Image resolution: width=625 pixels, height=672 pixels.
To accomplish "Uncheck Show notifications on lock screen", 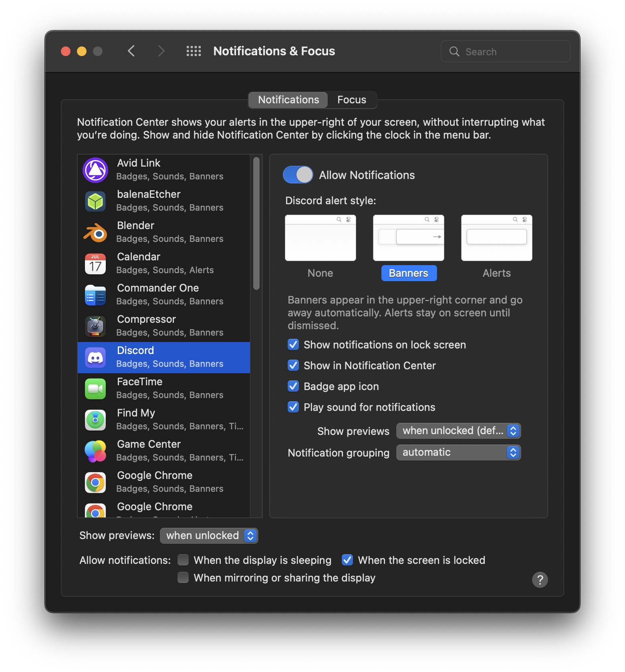I will pyautogui.click(x=293, y=345).
